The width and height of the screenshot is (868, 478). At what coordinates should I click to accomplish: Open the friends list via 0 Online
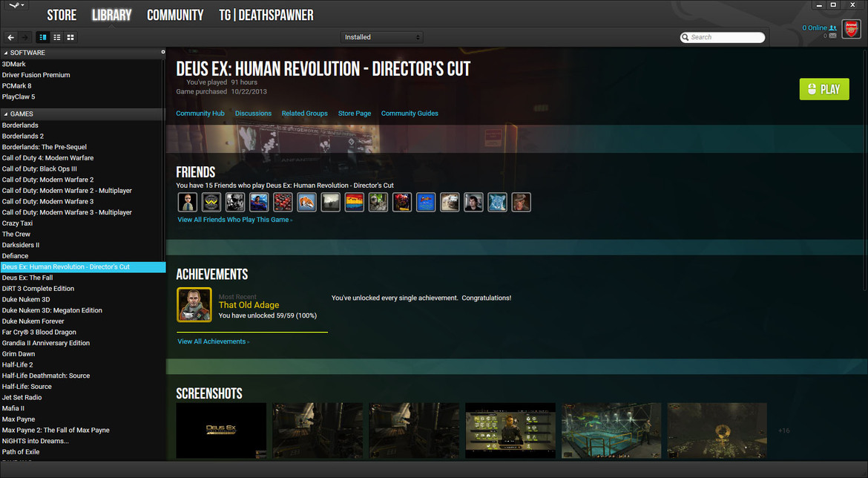819,27
